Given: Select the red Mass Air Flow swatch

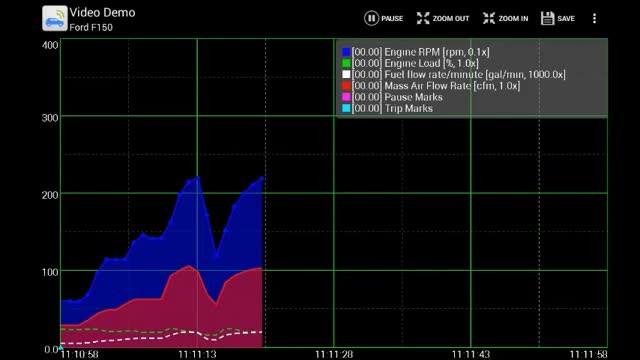Looking at the screenshot, I should 346,86.
